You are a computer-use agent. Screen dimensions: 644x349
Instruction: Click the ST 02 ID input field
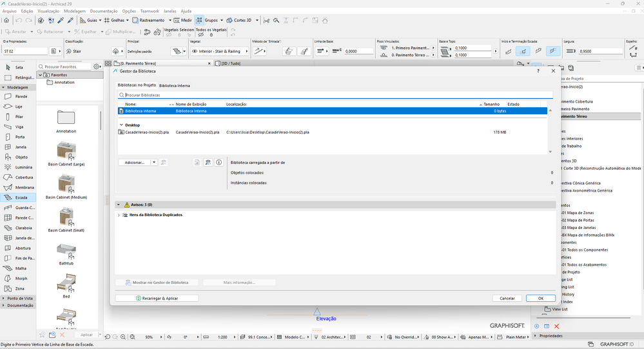point(25,52)
